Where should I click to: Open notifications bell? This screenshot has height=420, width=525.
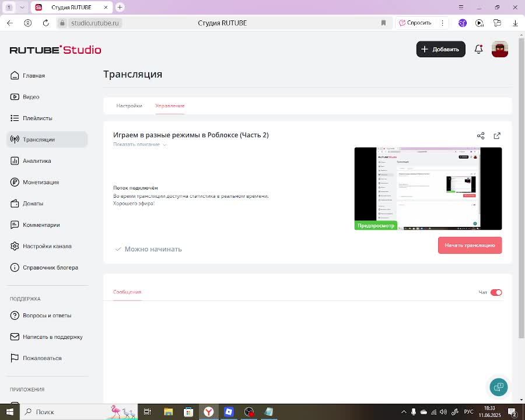point(479,49)
